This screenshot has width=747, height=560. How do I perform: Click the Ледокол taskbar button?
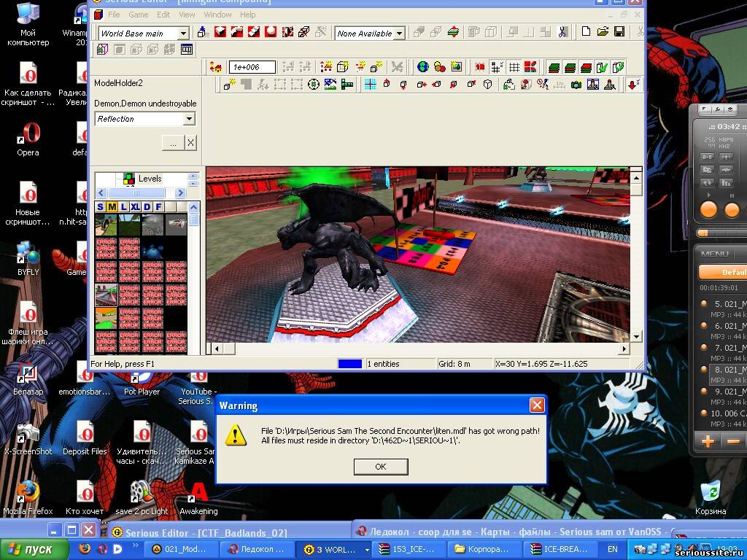click(x=256, y=550)
